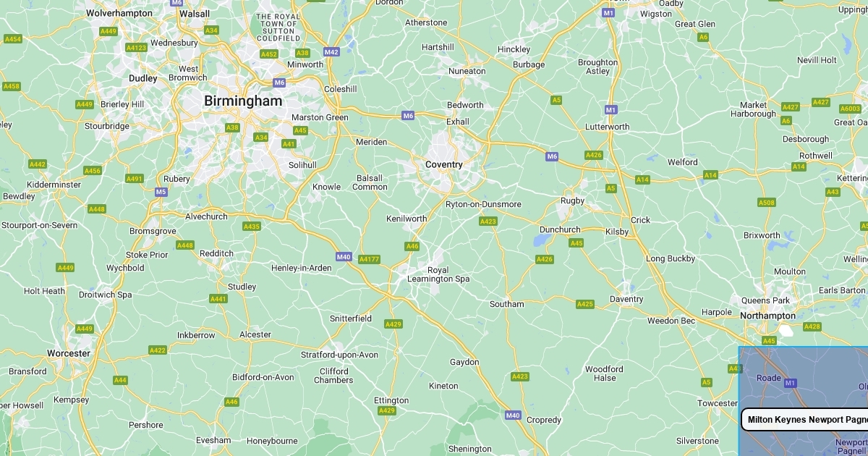Image resolution: width=868 pixels, height=456 pixels.
Task: Click the Market Harborough town label
Action: pos(753,109)
